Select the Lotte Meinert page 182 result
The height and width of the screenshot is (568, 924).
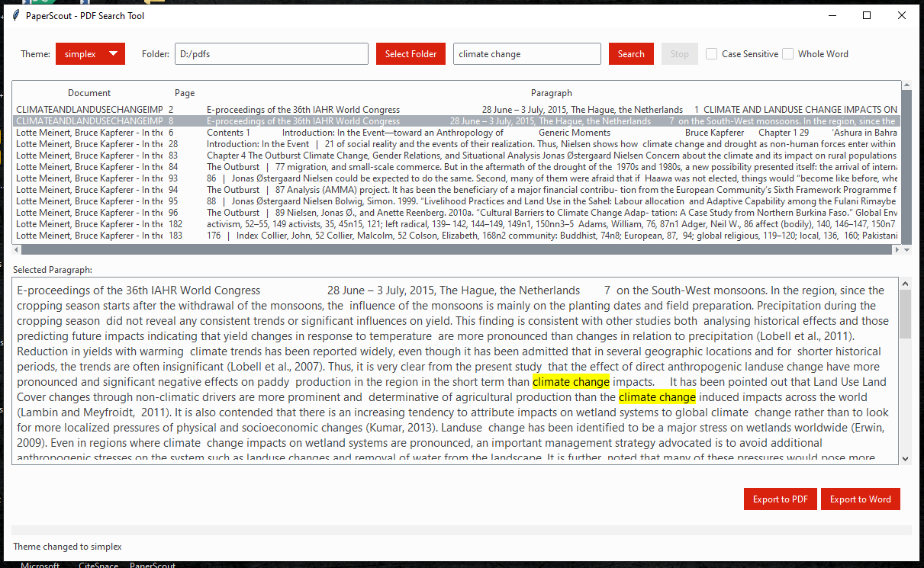tap(456, 224)
